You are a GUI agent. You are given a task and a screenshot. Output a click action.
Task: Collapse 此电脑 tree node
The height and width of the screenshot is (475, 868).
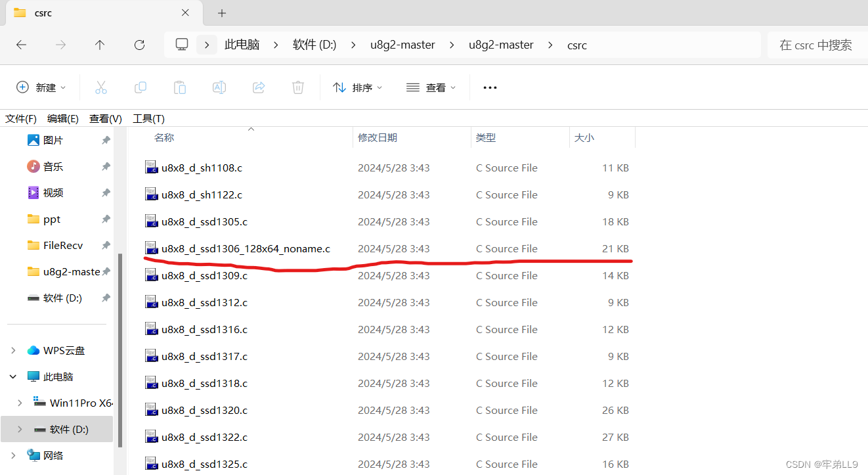point(13,377)
